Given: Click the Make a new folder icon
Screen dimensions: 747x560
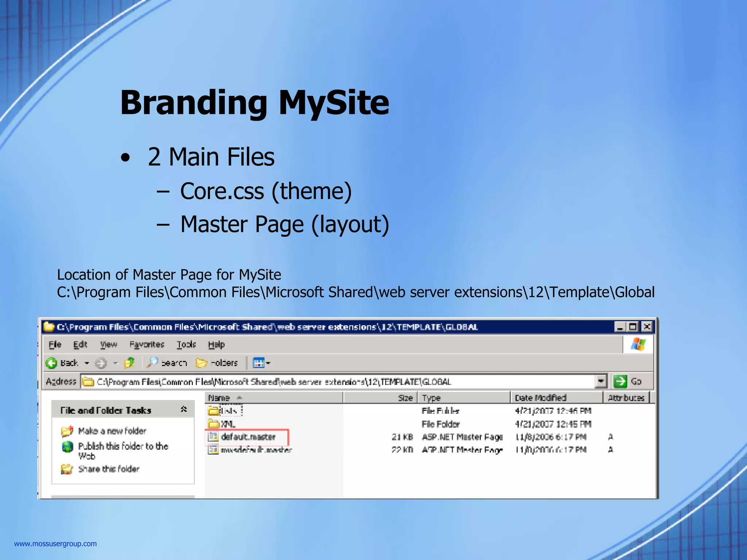Looking at the screenshot, I should click(67, 431).
